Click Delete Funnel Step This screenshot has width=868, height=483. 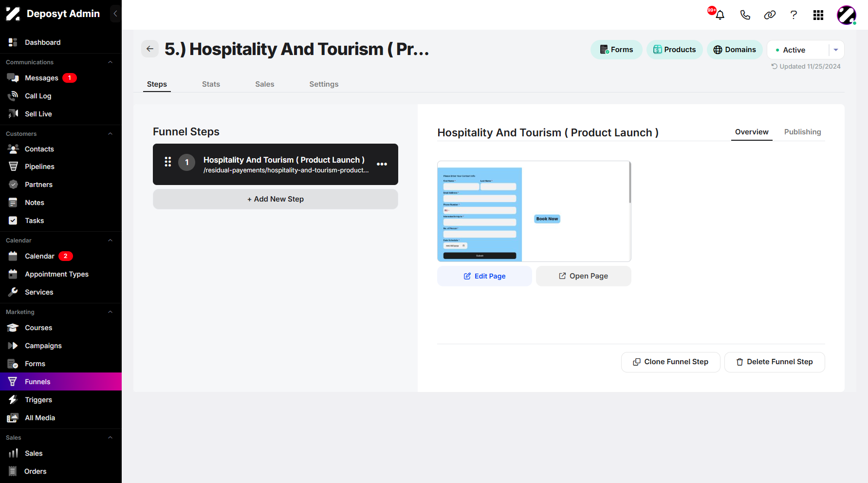pyautogui.click(x=775, y=362)
